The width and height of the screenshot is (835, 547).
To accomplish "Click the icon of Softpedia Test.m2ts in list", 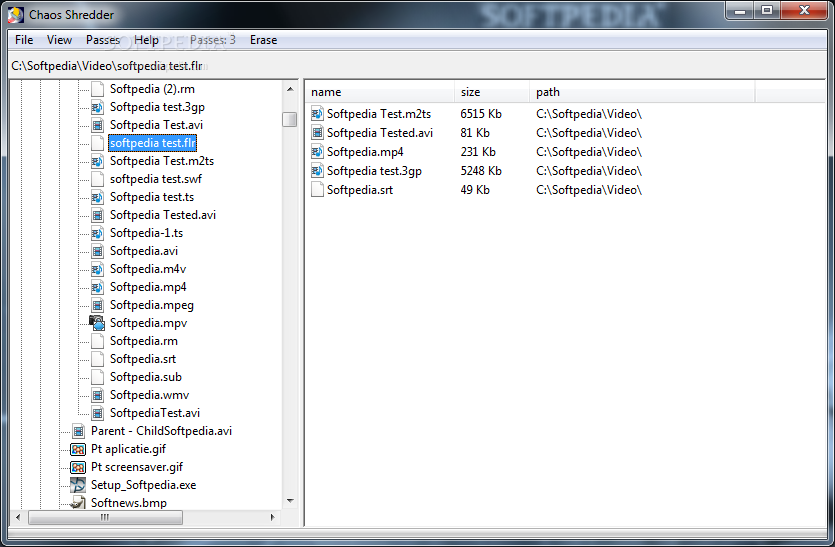I will pos(317,114).
